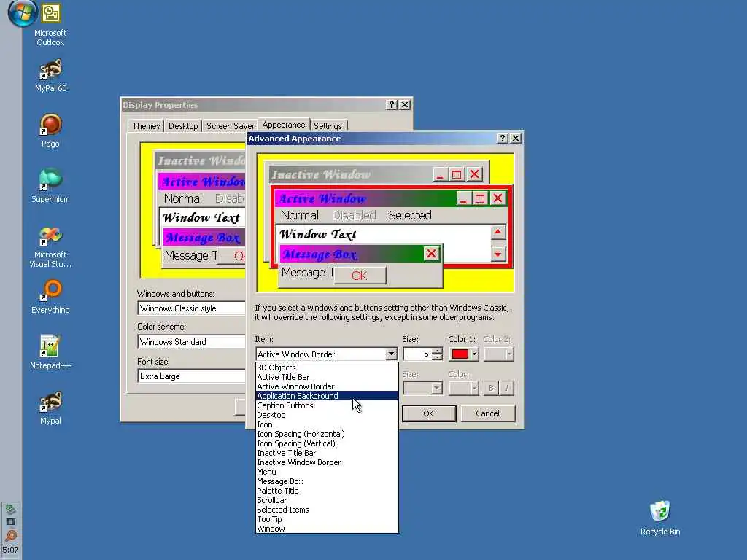This screenshot has height=560, width=747.
Task: Click the Windows Start orb
Action: click(22, 13)
